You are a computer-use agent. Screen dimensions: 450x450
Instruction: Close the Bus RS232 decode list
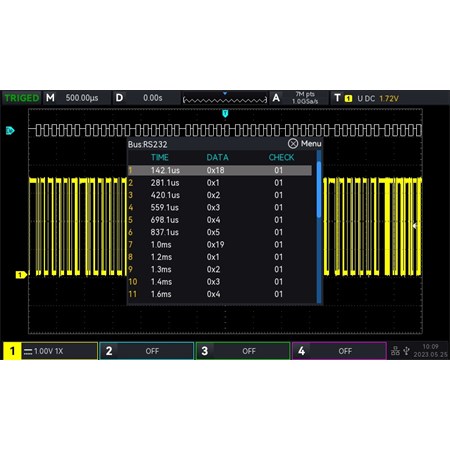click(x=293, y=144)
